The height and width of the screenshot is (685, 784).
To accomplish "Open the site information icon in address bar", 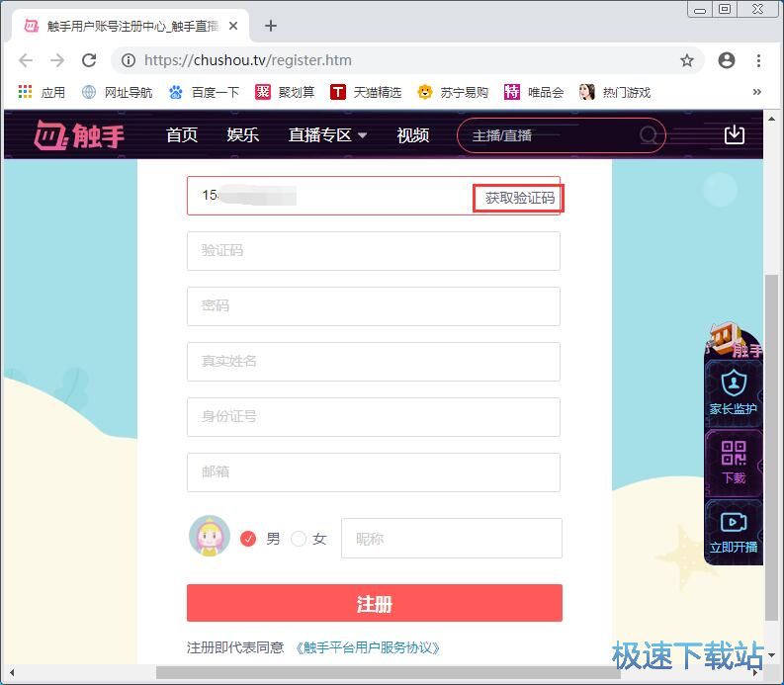I will [x=129, y=60].
